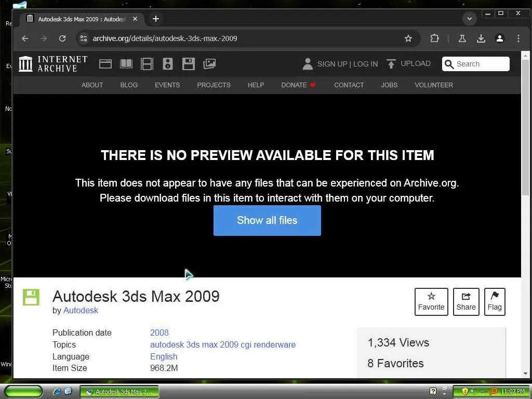The image size is (532, 399).
Task: Click the Upload arrow icon
Action: pyautogui.click(x=391, y=64)
